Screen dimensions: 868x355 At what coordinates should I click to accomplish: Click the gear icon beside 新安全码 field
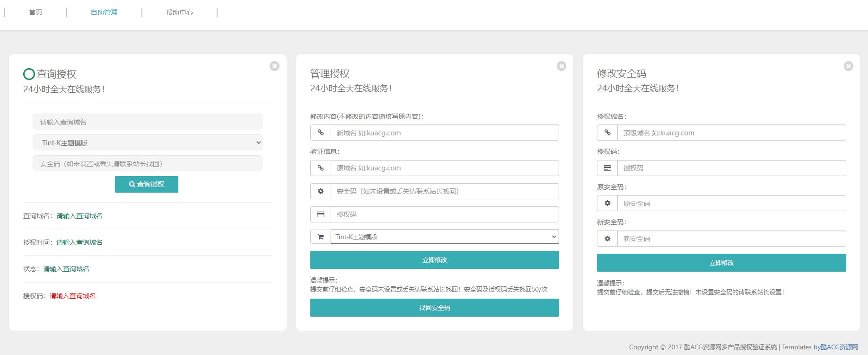tap(607, 239)
